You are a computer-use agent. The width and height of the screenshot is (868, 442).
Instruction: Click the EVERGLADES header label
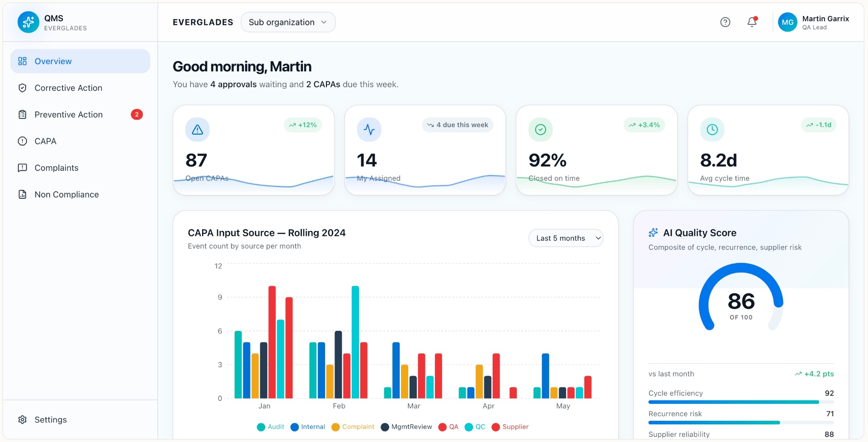[x=203, y=22]
